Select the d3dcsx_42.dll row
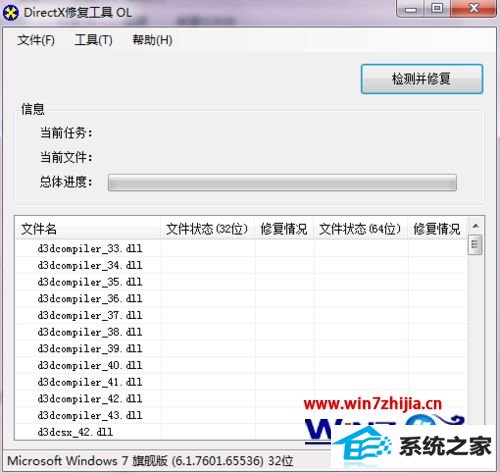Screen dimensions: 500x473 241,432
